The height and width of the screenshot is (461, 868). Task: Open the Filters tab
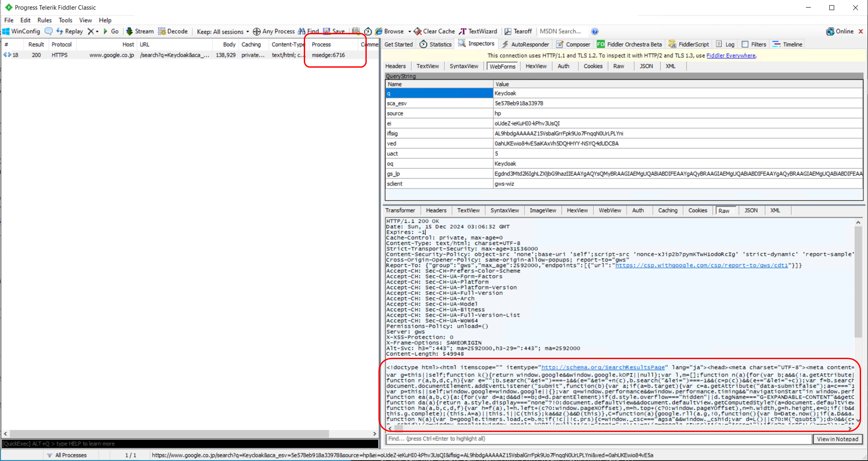point(754,44)
